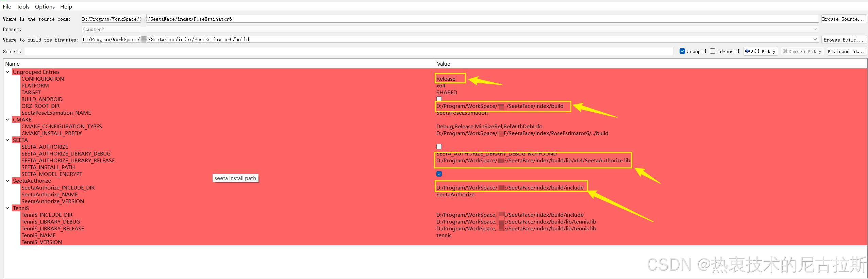Screen dimensions: 868x279
Task: Open the Help menu
Action: tap(66, 6)
